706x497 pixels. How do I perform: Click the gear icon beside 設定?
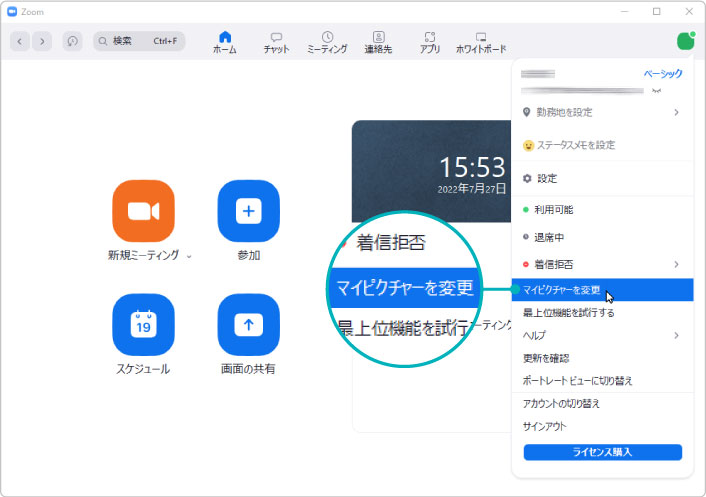527,179
